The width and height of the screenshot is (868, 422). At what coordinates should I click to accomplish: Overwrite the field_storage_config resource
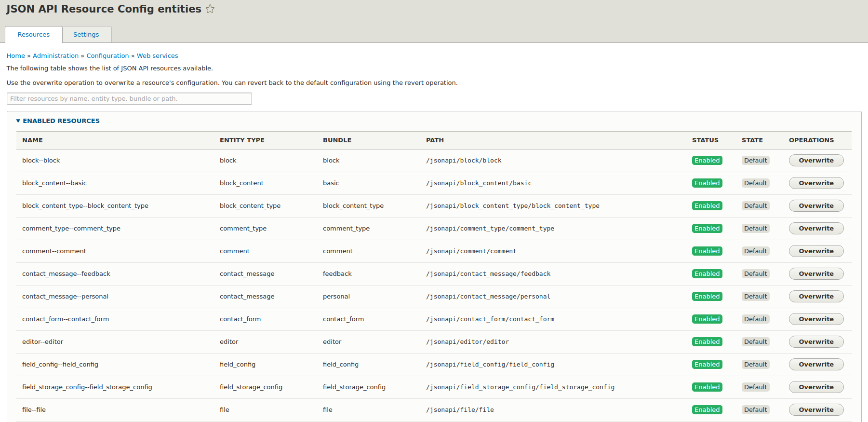pyautogui.click(x=815, y=387)
